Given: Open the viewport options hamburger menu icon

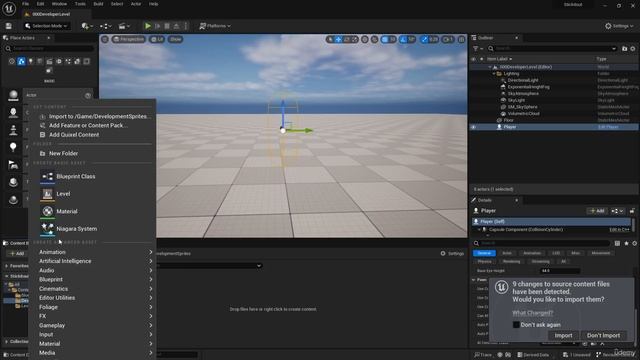Looking at the screenshot, I should pos(105,39).
